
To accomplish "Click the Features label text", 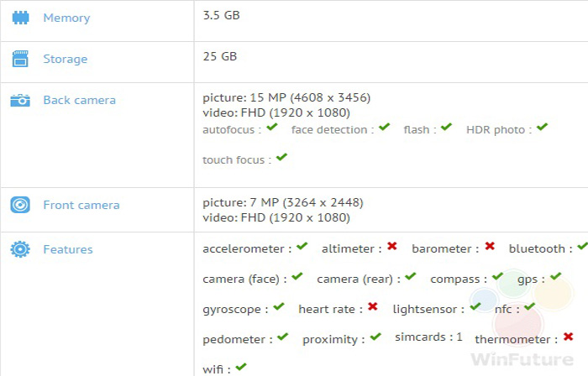I will click(x=68, y=249).
